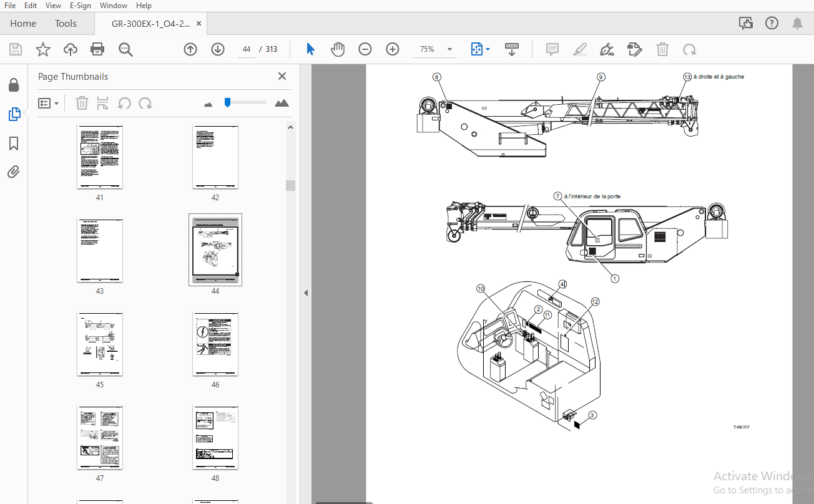Viewport: 814px width, 504px height.
Task: Save file using floppy disk icon
Action: (x=16, y=49)
